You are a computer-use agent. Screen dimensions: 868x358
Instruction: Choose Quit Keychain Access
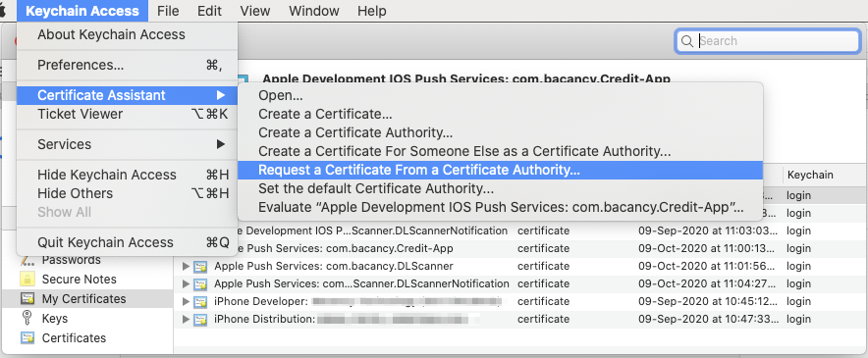tap(128, 242)
